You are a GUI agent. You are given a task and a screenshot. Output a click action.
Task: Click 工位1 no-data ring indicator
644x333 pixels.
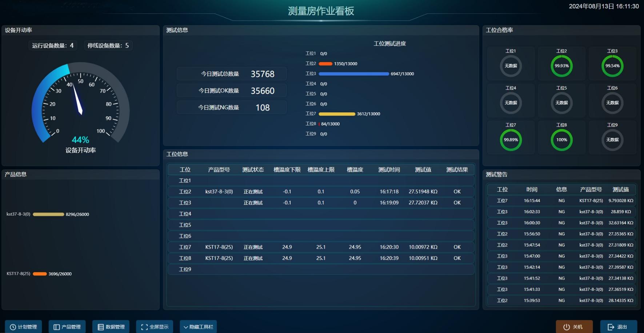tap(511, 66)
